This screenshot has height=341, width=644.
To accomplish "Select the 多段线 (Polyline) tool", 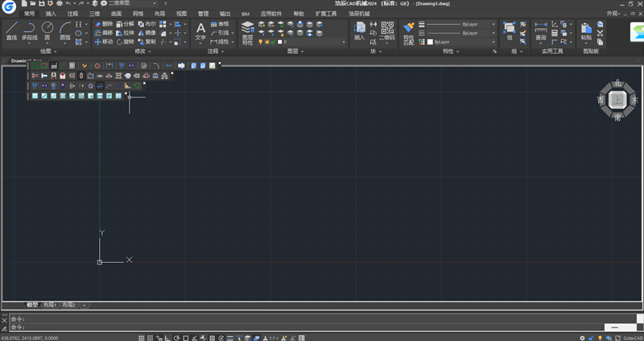I will (30, 30).
